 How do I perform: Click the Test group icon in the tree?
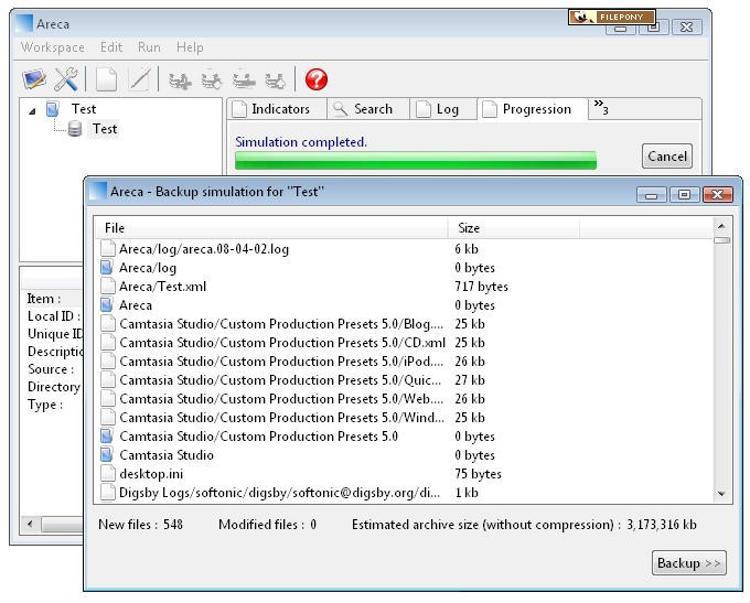52,109
